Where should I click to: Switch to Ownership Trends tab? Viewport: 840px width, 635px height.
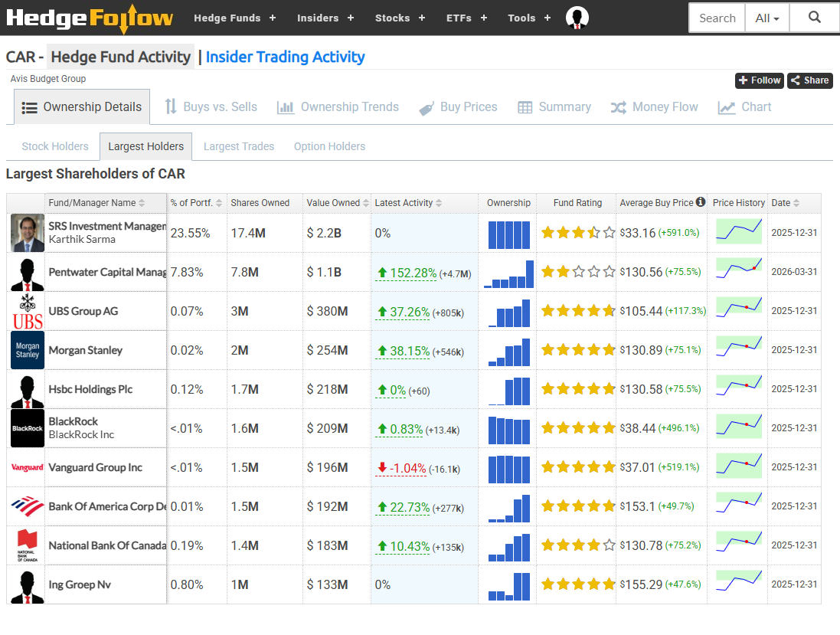pyautogui.click(x=338, y=106)
